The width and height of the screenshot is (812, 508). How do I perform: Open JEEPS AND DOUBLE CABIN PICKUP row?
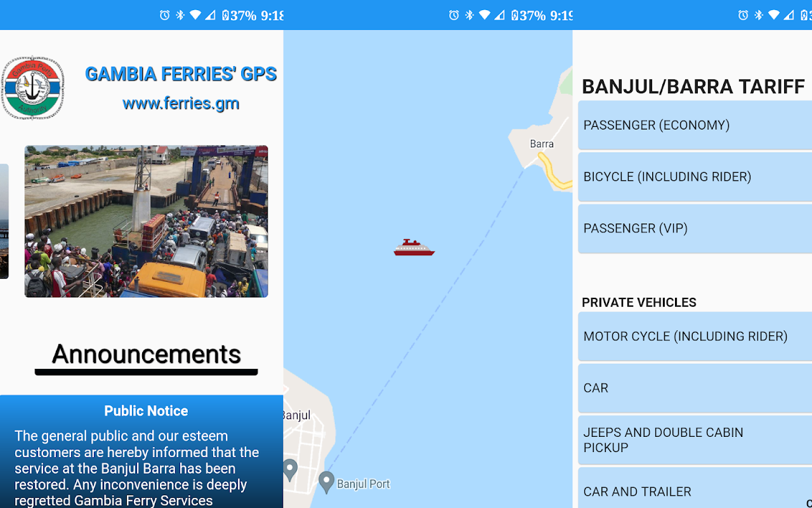coord(695,440)
